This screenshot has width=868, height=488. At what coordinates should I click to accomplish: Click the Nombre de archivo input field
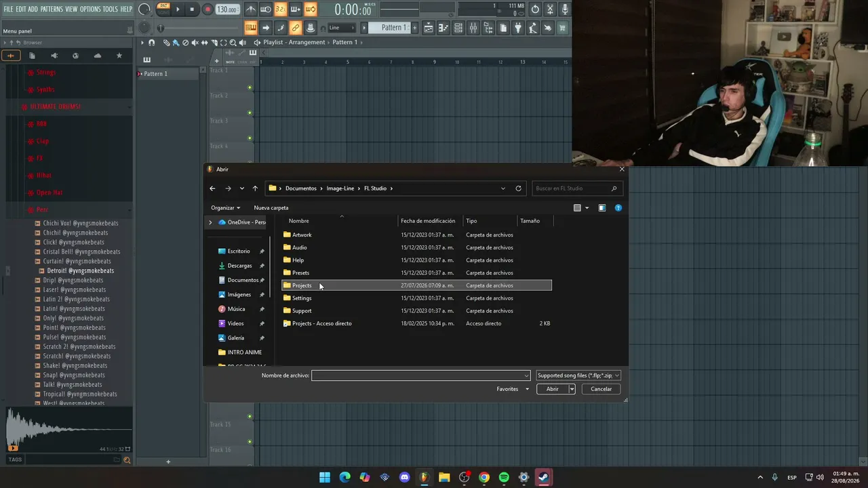(x=420, y=375)
